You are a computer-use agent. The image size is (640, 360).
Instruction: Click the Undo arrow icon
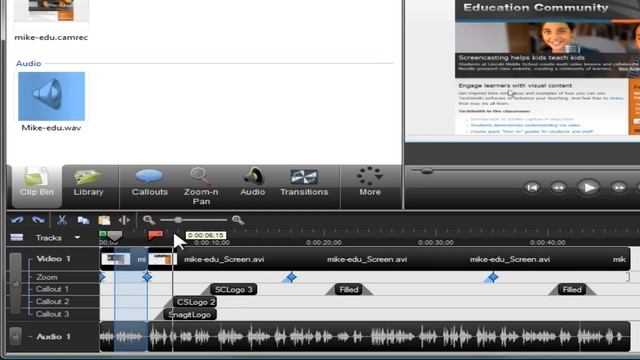17,220
